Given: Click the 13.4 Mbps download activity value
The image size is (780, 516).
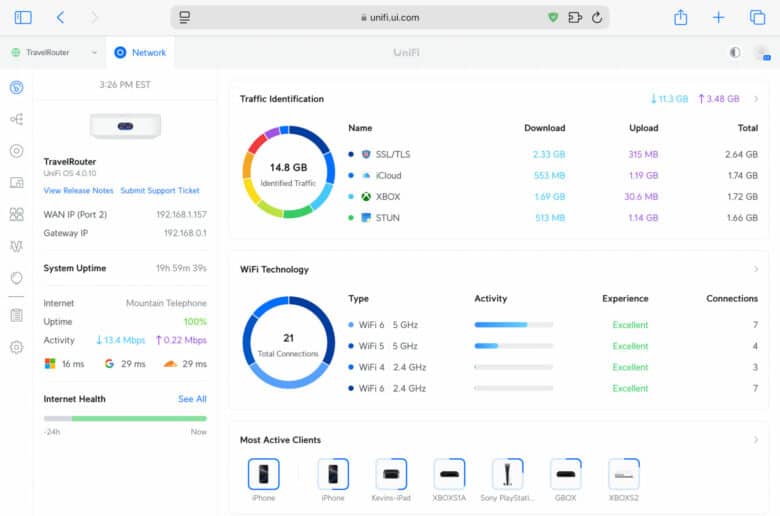Looking at the screenshot, I should tap(120, 340).
